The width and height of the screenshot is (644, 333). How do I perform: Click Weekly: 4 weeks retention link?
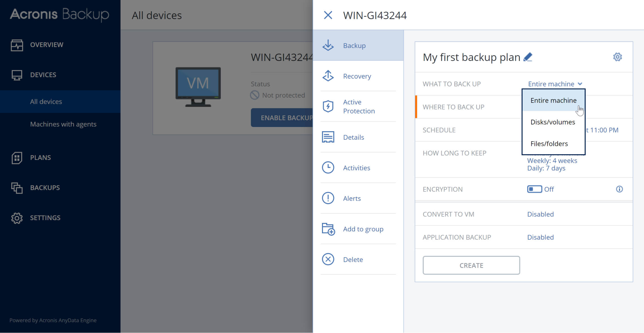point(552,161)
